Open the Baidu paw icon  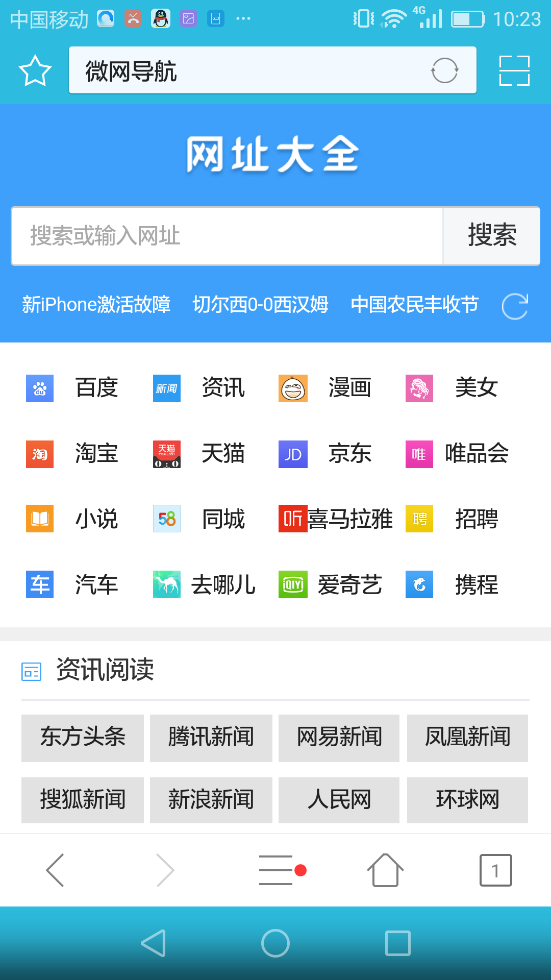coord(40,388)
